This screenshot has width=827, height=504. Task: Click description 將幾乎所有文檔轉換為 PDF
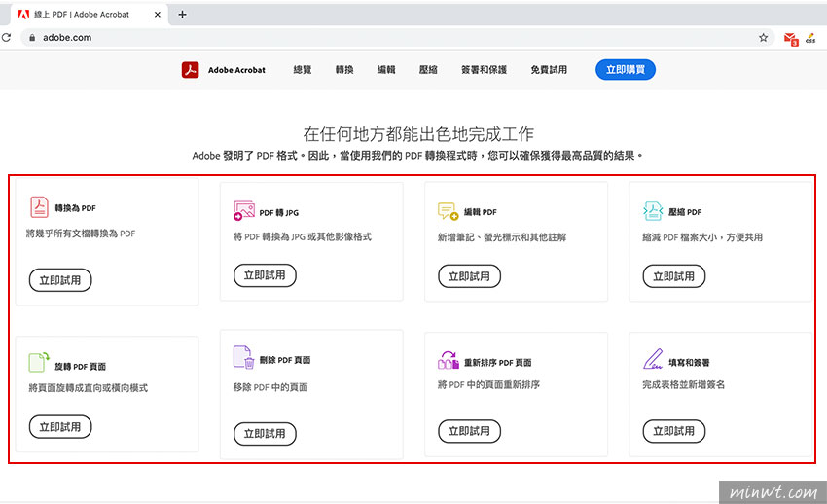tap(81, 234)
